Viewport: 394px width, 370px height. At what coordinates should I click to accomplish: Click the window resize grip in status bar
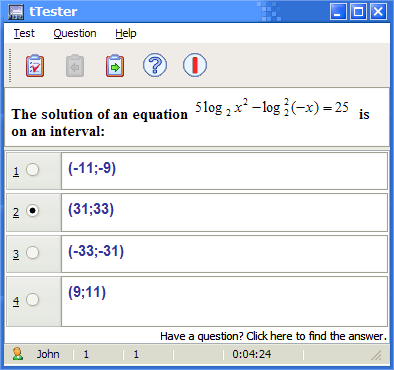pos(377,355)
